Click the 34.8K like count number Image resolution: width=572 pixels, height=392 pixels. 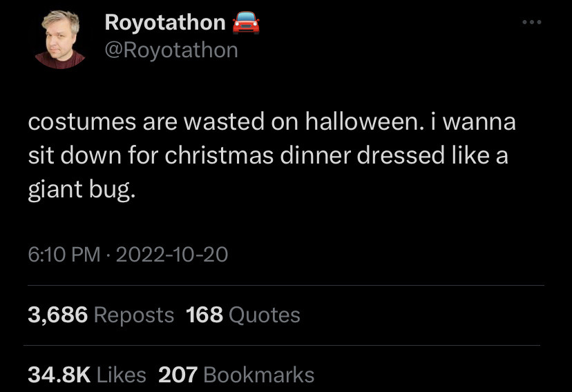pyautogui.click(x=59, y=375)
